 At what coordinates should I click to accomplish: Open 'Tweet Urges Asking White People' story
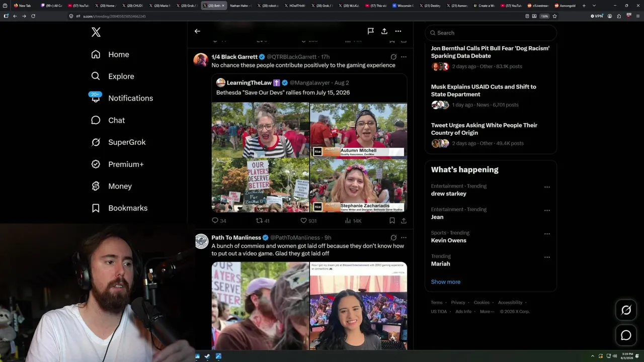(491, 134)
